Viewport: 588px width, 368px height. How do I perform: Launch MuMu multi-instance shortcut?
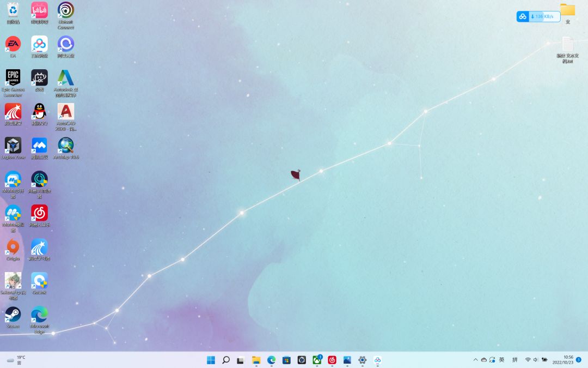(13, 185)
